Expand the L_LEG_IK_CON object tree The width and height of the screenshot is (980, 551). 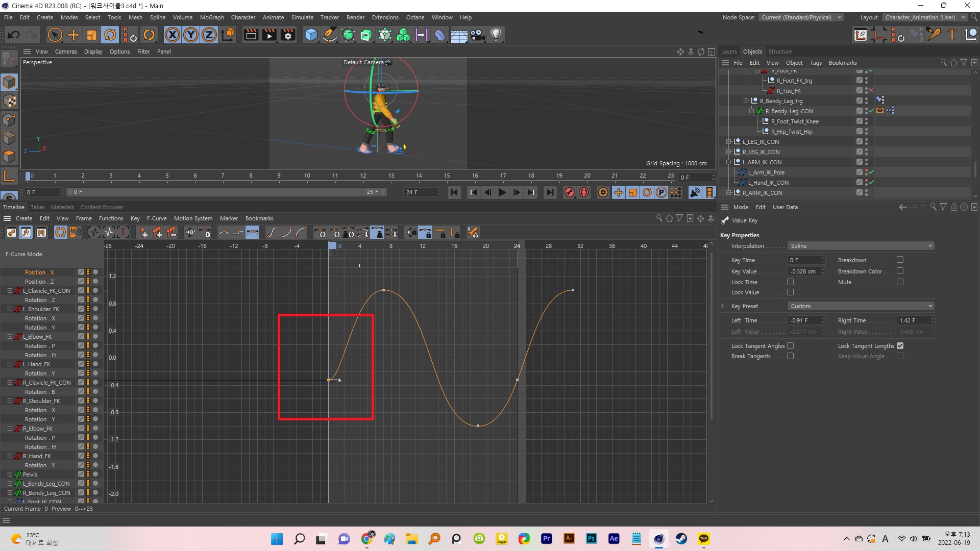pyautogui.click(x=729, y=142)
